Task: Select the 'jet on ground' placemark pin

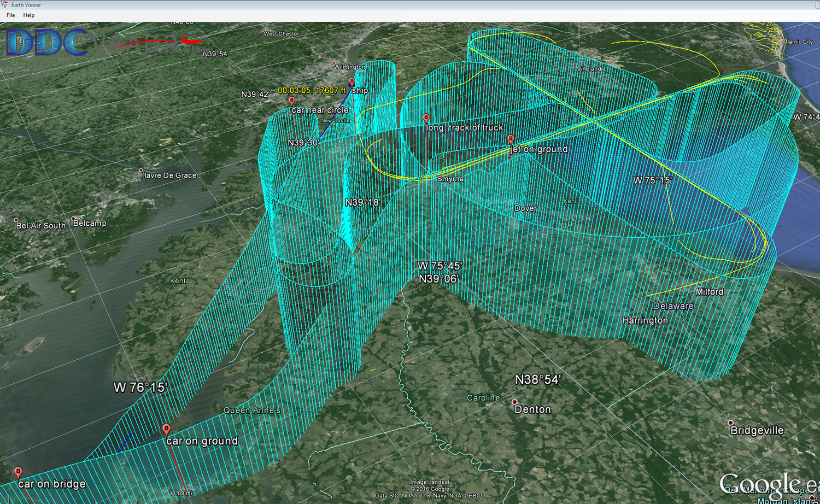Action: click(x=511, y=139)
